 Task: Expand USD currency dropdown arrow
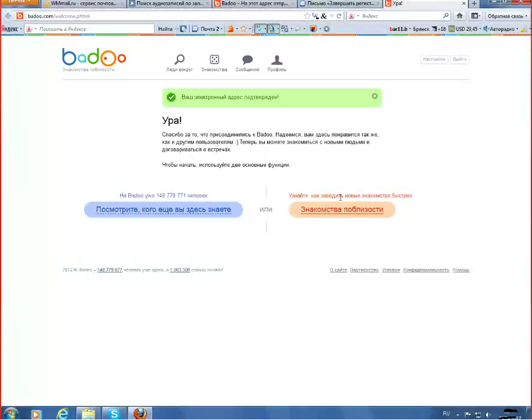480,29
